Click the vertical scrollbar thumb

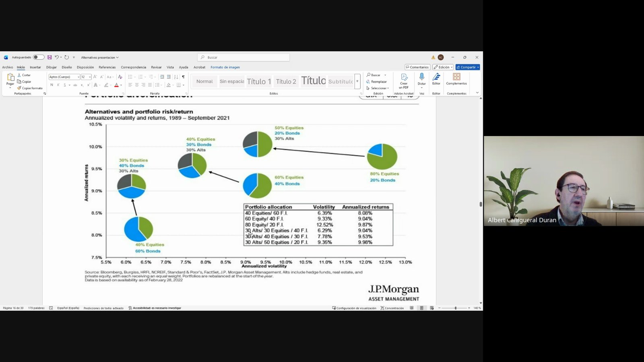click(x=481, y=204)
